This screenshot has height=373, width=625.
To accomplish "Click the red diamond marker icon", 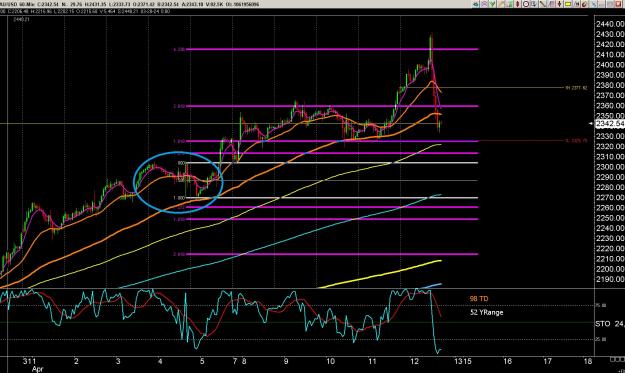I will 518,4.
